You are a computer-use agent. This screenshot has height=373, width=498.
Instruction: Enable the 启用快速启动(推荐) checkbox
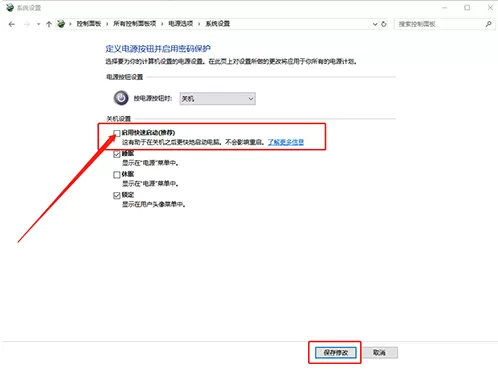click(x=117, y=133)
